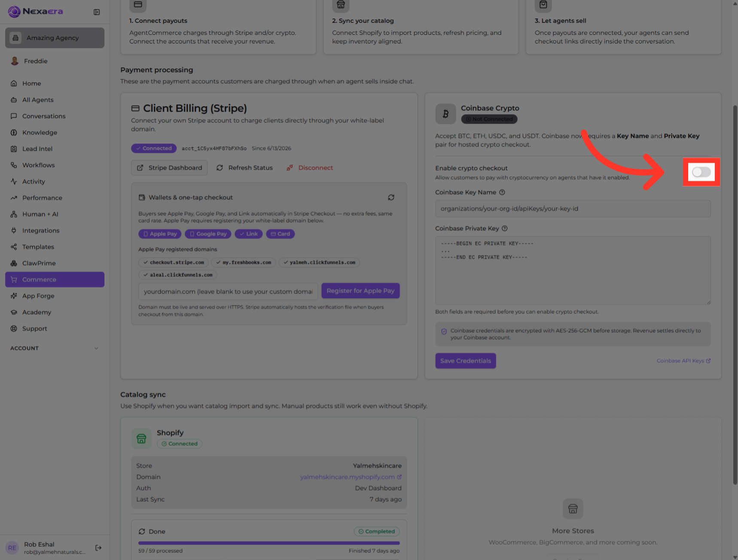Click the sync progress bar
This screenshot has height=560, width=738.
269,543
